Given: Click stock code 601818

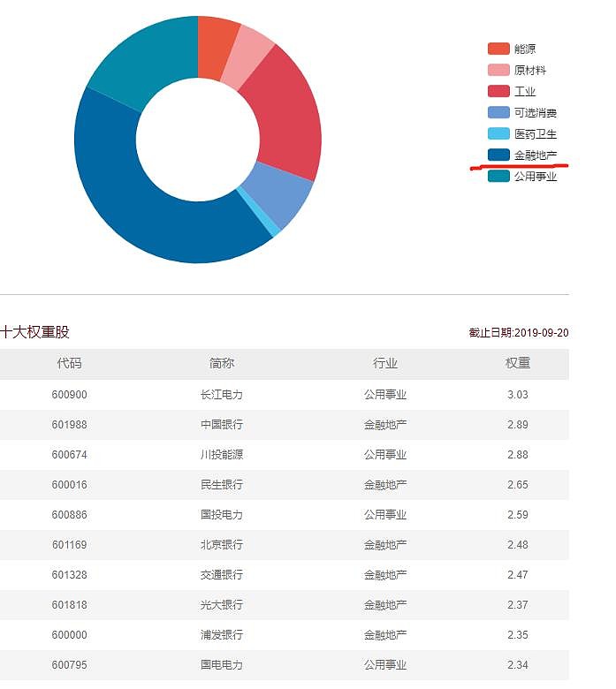Looking at the screenshot, I should (x=69, y=604).
